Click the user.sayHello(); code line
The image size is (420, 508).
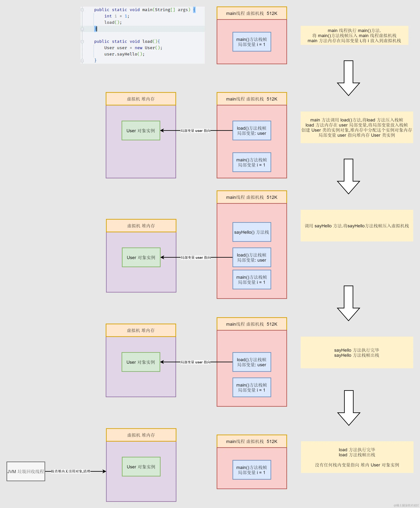124,54
